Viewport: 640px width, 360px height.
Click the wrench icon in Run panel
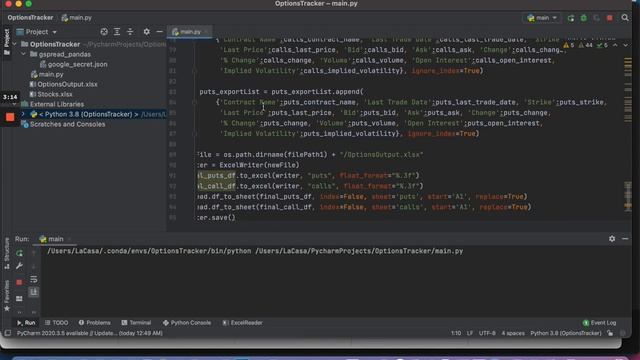pos(19,266)
